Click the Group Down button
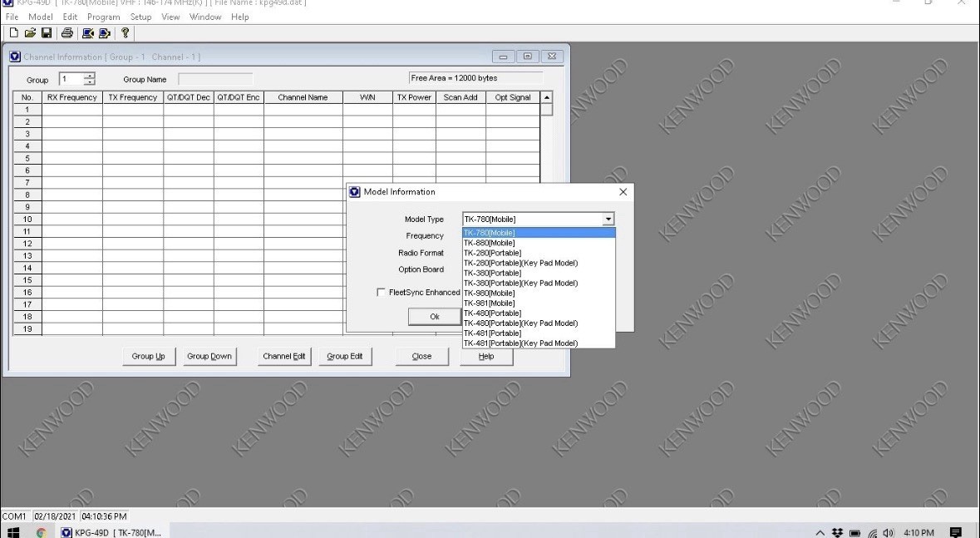The width and height of the screenshot is (980, 538). coord(209,357)
